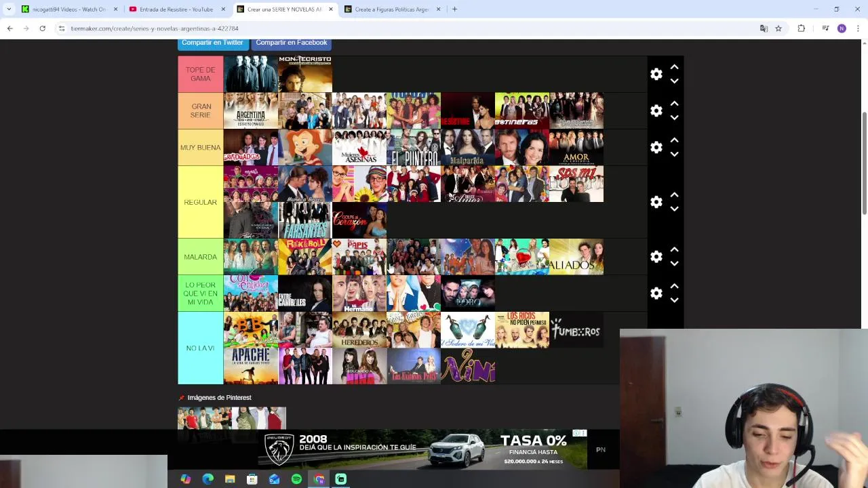Select the El Puntero thumbnail
The width and height of the screenshot is (868, 488).
414,147
